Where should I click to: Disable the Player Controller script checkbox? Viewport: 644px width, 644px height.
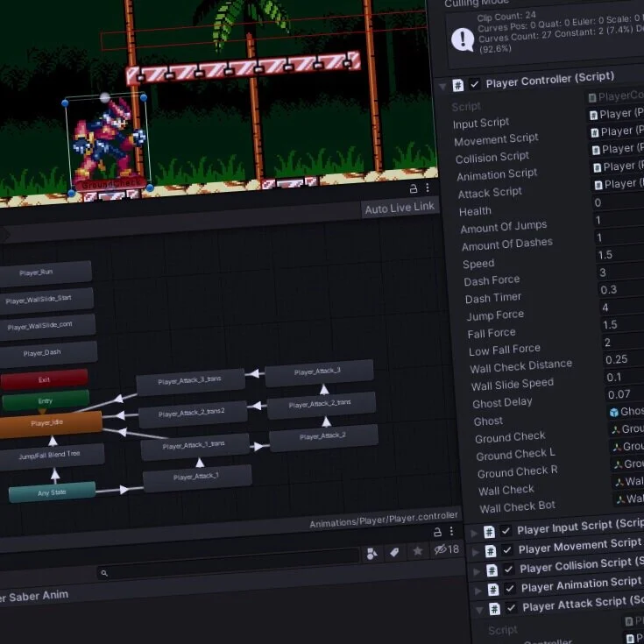point(475,84)
